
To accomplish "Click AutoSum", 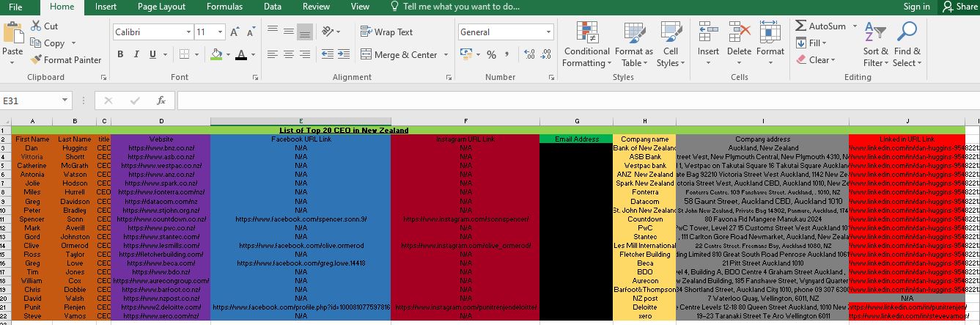I will (821, 26).
